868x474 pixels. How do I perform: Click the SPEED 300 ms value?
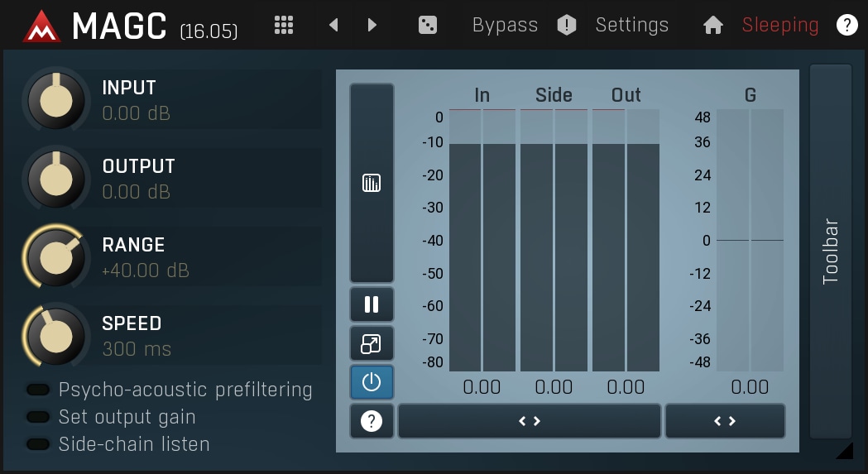tap(137, 349)
